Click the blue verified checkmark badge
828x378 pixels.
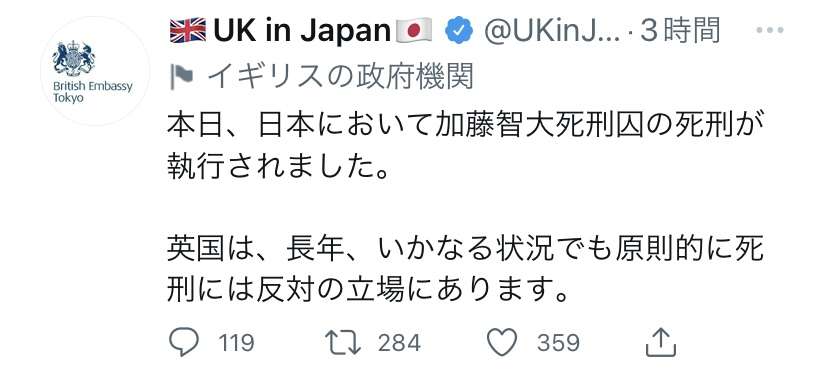point(459,31)
